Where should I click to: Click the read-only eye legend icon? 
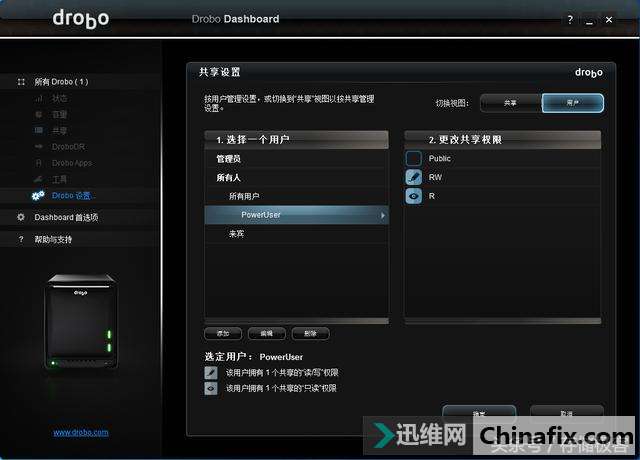[x=211, y=388]
